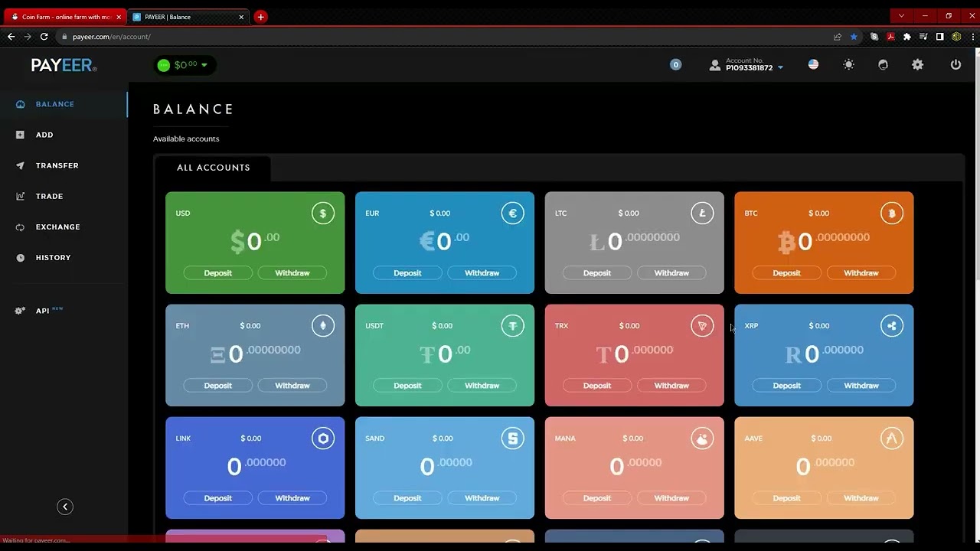Change language via US flag icon
This screenshot has width=980, height=551.
click(813, 65)
